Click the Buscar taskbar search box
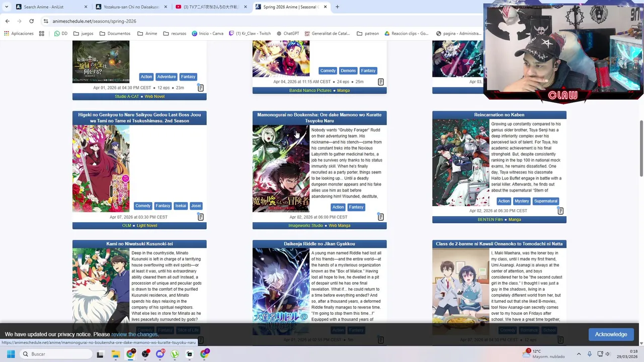 point(57,354)
